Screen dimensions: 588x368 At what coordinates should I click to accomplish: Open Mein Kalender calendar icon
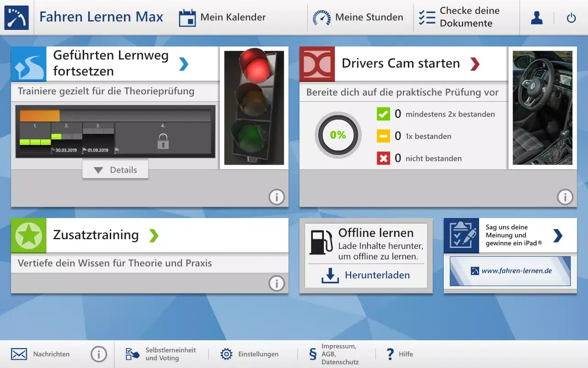point(187,17)
